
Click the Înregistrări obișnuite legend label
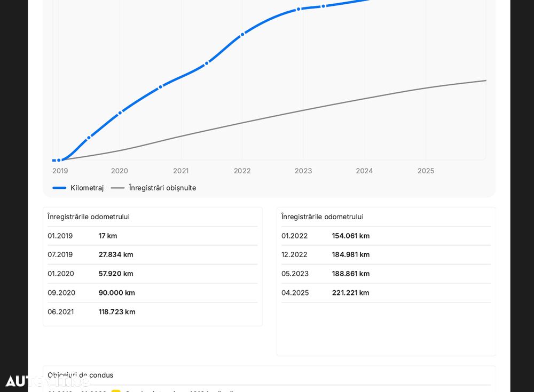pos(162,188)
